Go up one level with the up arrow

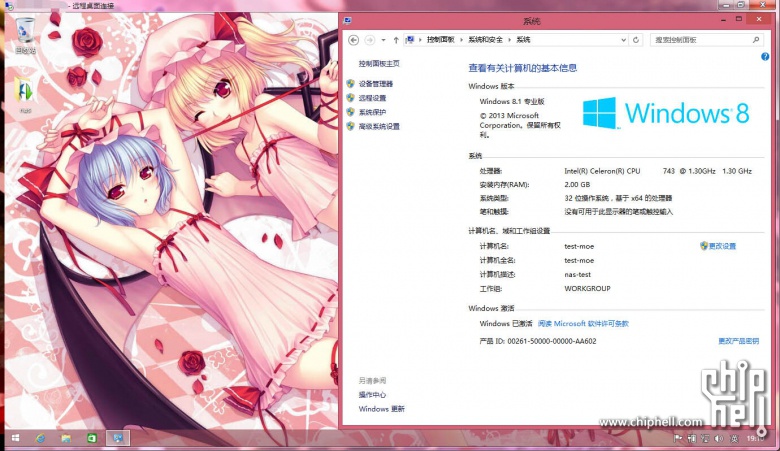point(396,40)
